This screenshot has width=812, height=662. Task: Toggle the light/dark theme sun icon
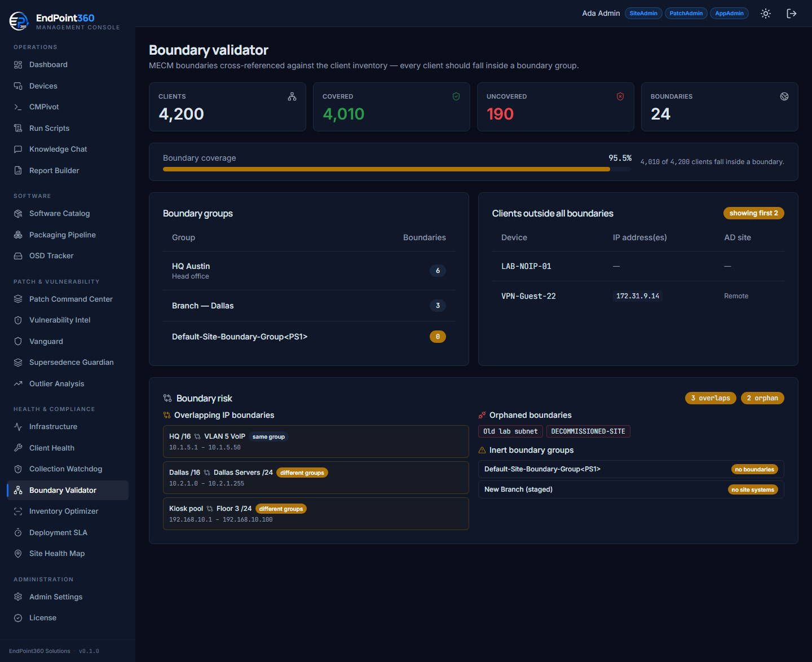point(765,14)
